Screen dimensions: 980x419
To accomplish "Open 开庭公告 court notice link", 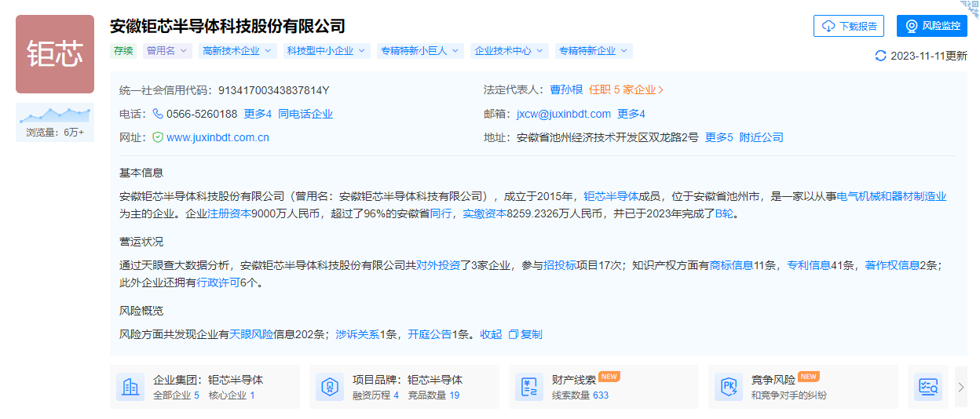I will pyautogui.click(x=430, y=334).
